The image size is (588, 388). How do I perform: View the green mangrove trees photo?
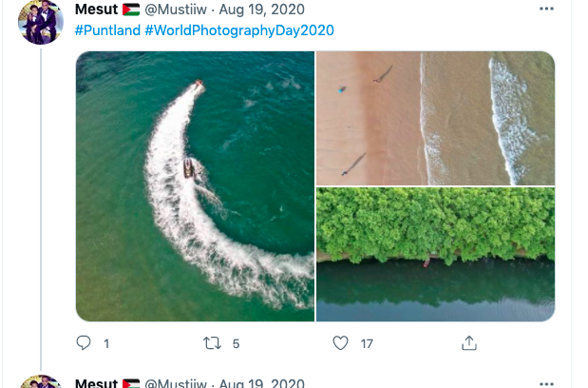pos(435,254)
